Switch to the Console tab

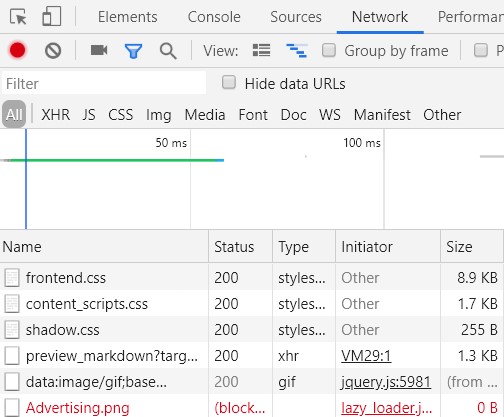pyautogui.click(x=214, y=17)
